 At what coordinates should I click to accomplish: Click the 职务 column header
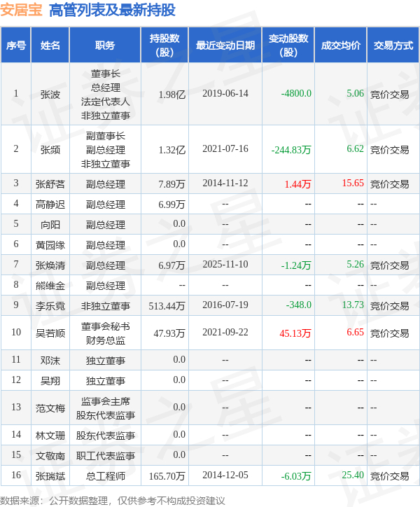105,46
